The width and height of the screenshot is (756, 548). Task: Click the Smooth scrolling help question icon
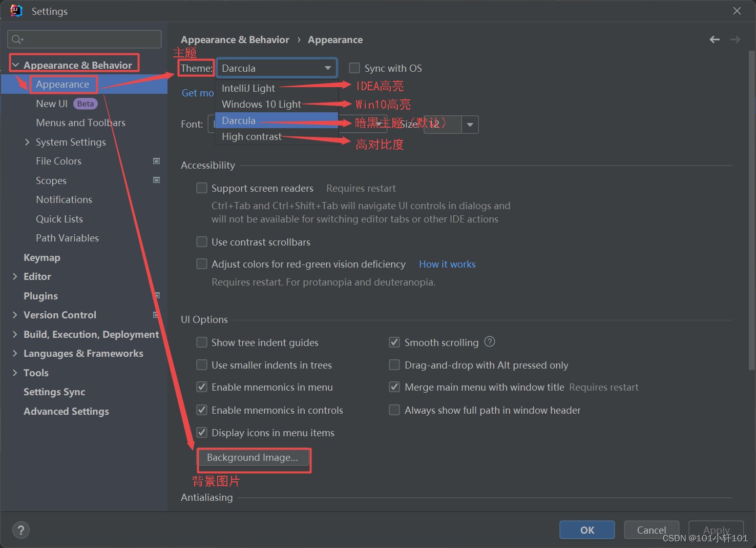tap(490, 341)
